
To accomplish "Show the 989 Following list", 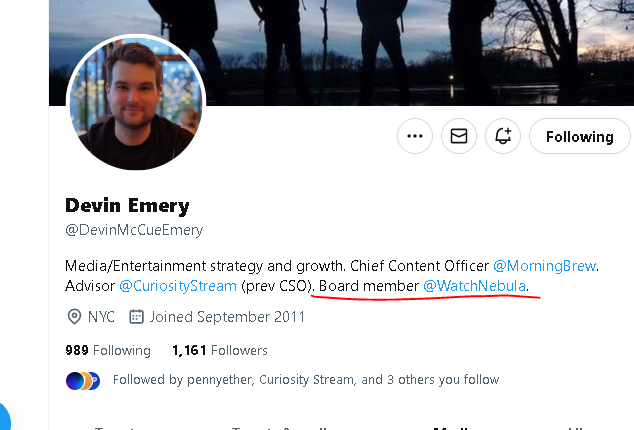I will pyautogui.click(x=108, y=350).
